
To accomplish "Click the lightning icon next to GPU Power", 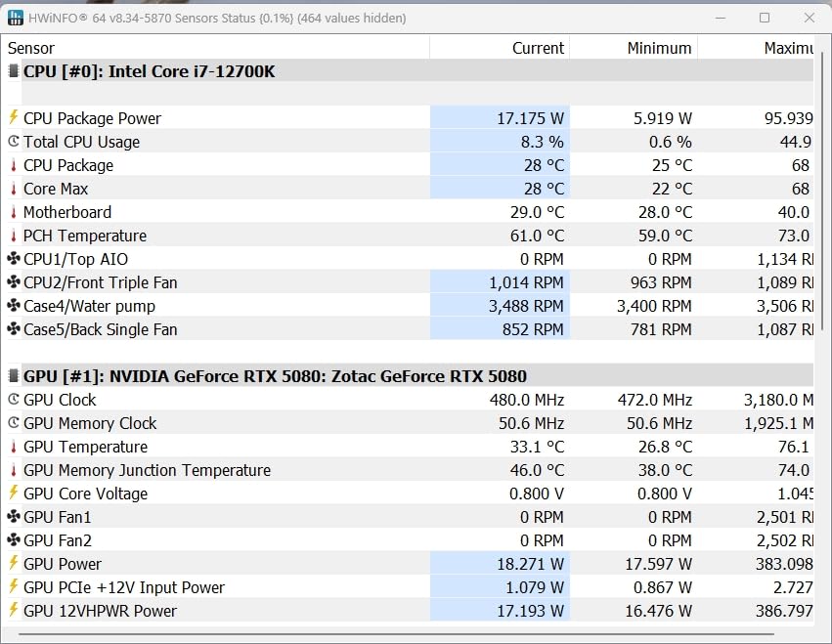I will click(14, 563).
